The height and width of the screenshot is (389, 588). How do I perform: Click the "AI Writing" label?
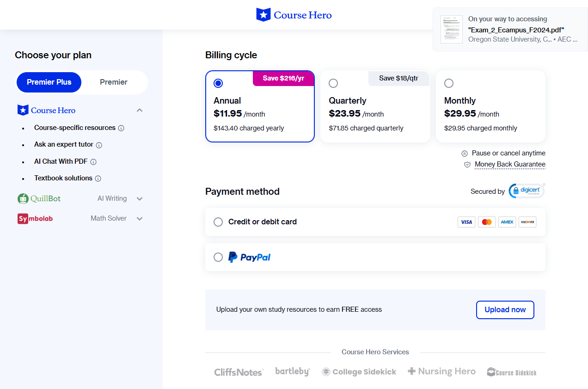[x=112, y=198]
